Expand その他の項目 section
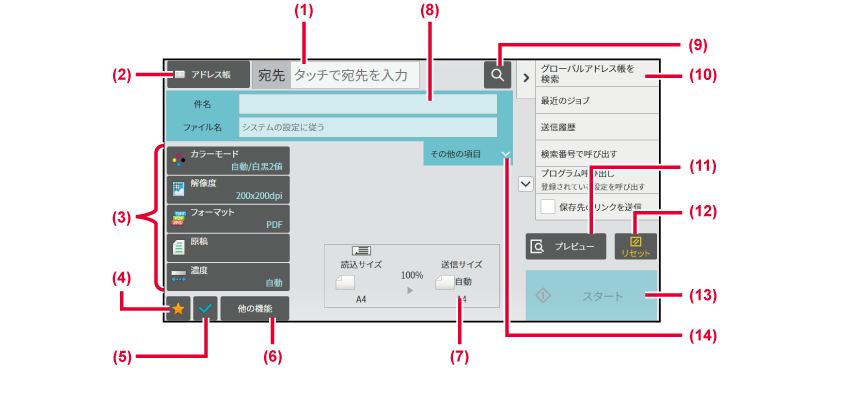 [468, 154]
